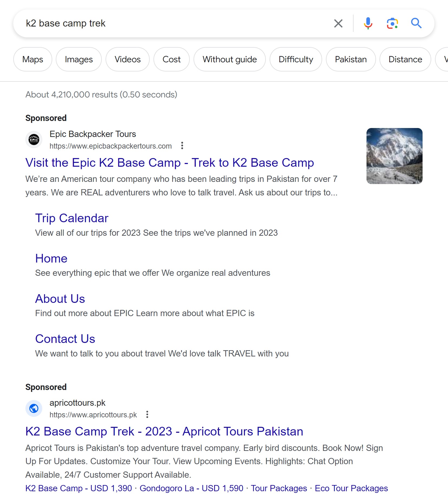Select the Videos filter tab
The image size is (448, 498).
click(127, 60)
